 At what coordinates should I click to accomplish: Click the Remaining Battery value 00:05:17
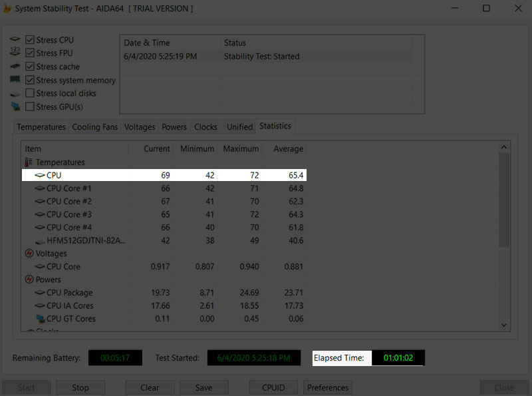tap(115, 357)
